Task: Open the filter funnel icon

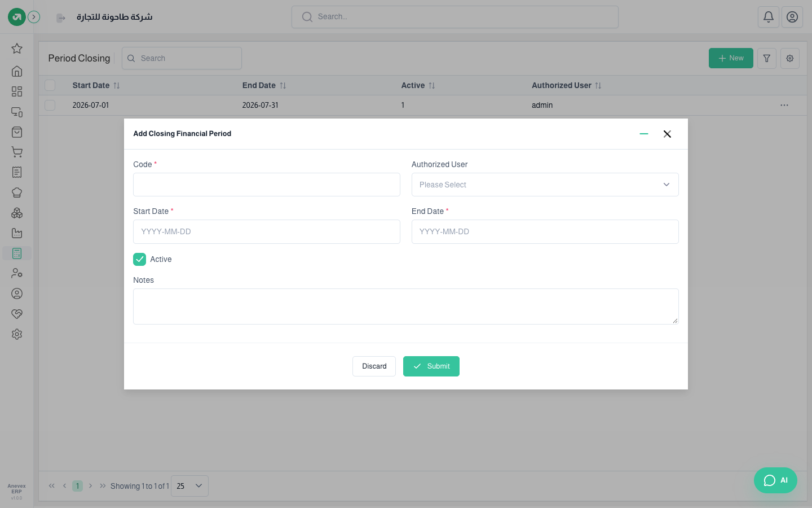Action: coord(767,58)
